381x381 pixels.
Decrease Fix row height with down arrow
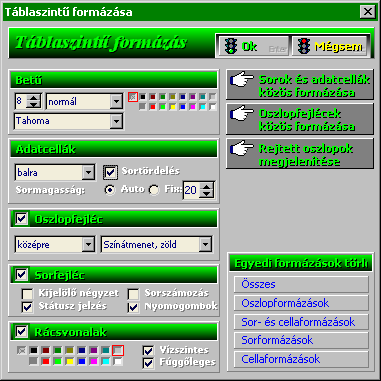pyautogui.click(x=207, y=194)
